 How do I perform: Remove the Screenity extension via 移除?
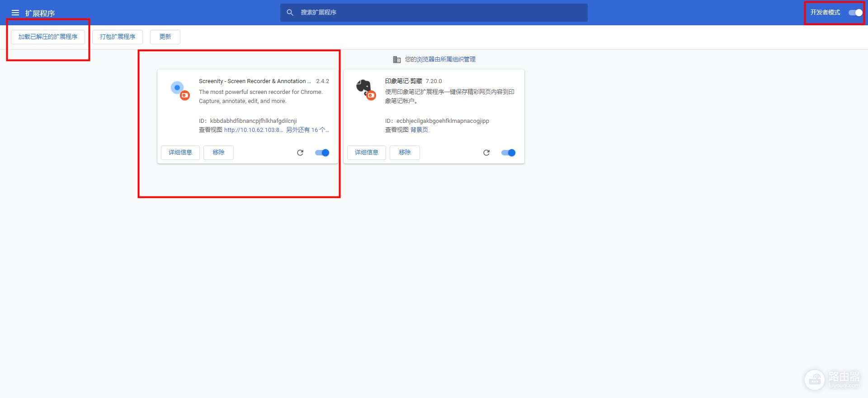[x=218, y=153]
